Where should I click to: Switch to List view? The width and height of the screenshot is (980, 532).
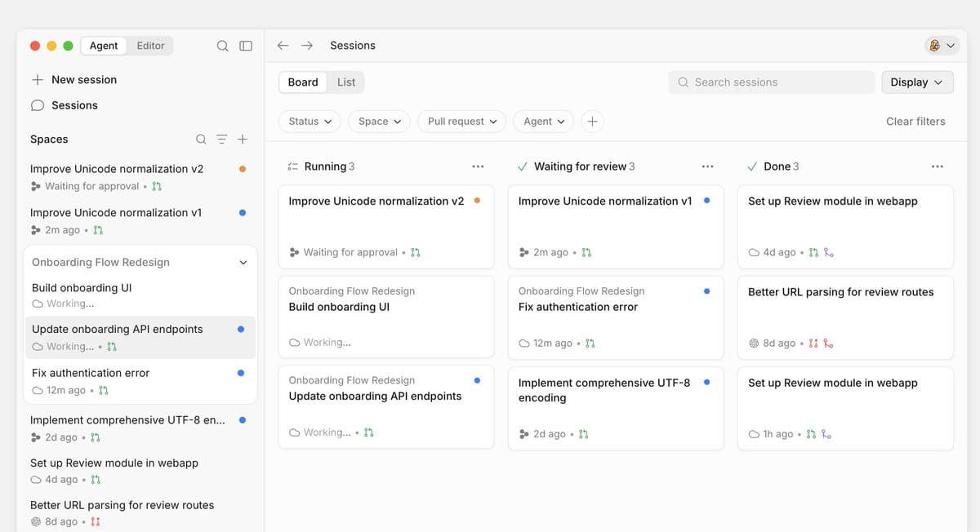[346, 82]
